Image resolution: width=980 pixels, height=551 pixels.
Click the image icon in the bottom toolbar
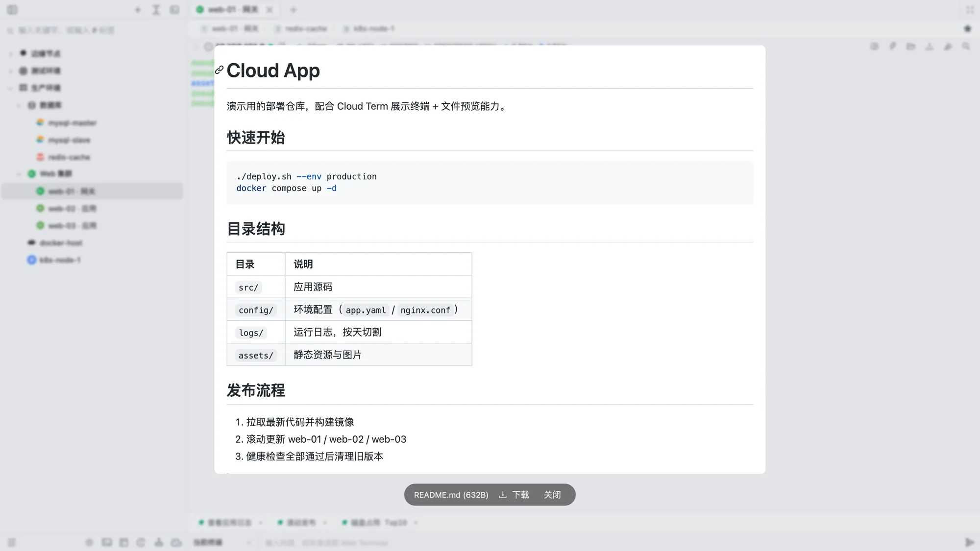point(107,542)
